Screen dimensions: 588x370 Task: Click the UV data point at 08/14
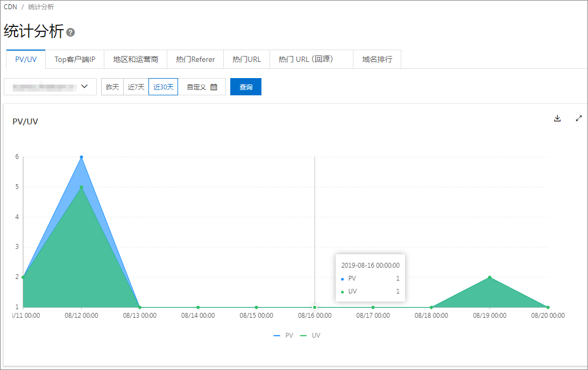coord(198,308)
